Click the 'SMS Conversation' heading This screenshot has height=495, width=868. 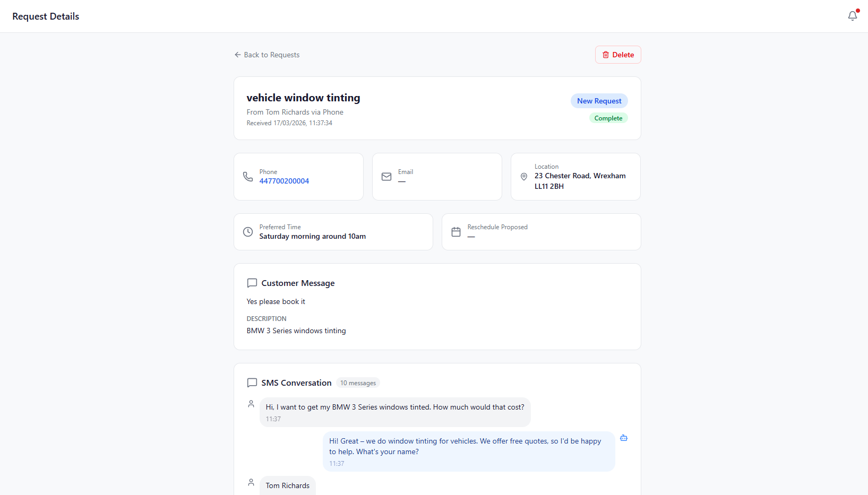296,383
